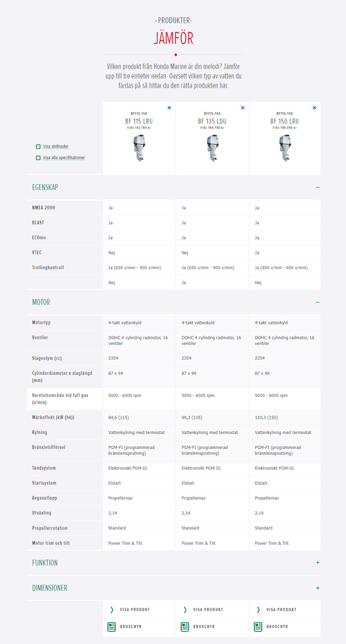Viewport: 346px width, 644px height.
Task: Collapse the Egenskap section
Action: [318, 187]
